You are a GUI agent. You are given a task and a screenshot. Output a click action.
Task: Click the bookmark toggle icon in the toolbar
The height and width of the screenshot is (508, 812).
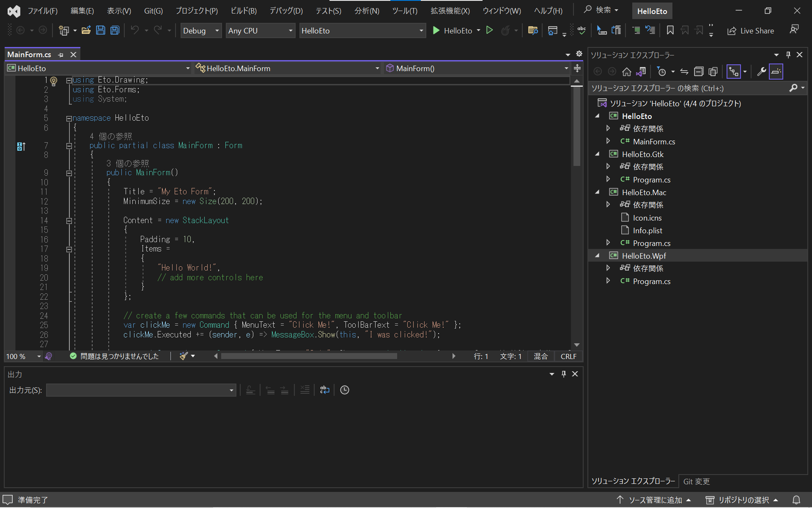click(670, 30)
